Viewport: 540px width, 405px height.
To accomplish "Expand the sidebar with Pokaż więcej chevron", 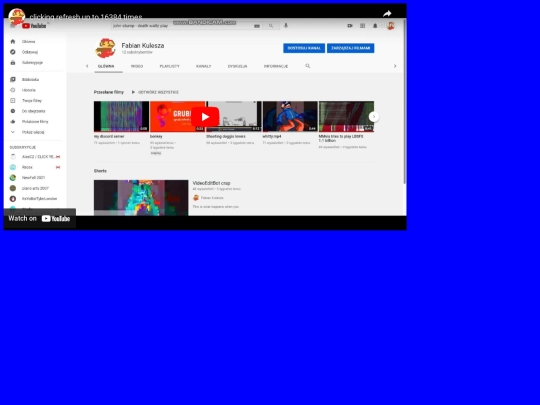I will (x=13, y=132).
